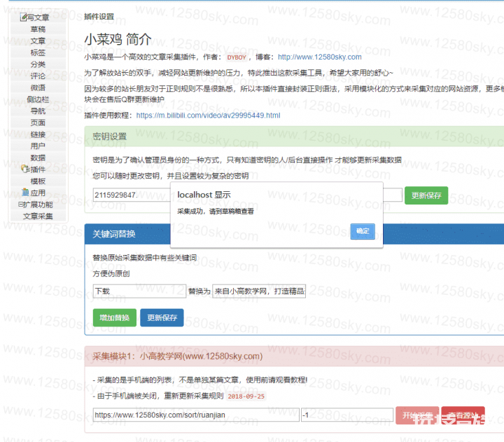Open 微语 in sidebar menu

pyautogui.click(x=38, y=88)
